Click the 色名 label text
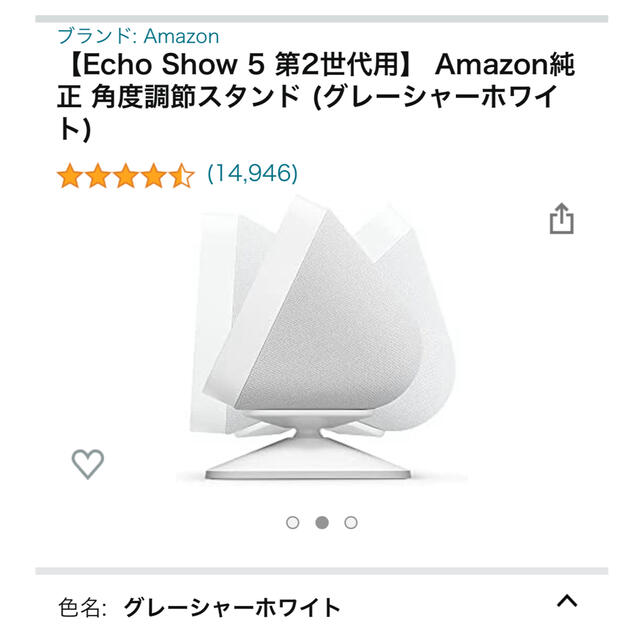 (82, 607)
